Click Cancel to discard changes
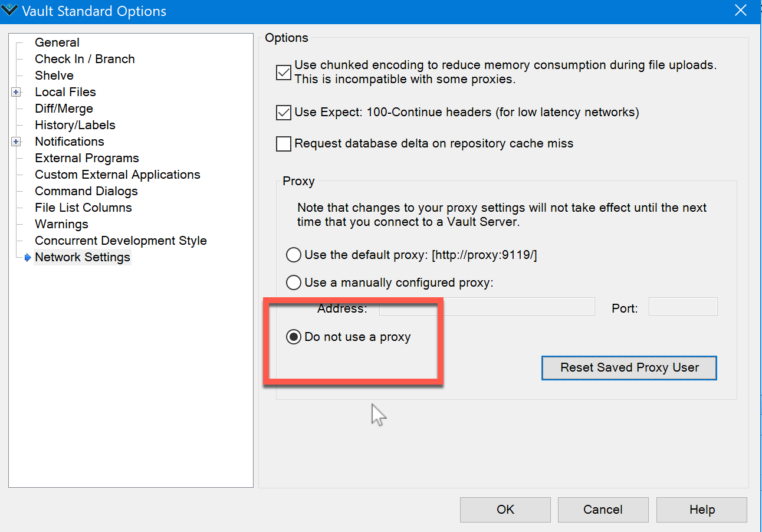 click(603, 510)
